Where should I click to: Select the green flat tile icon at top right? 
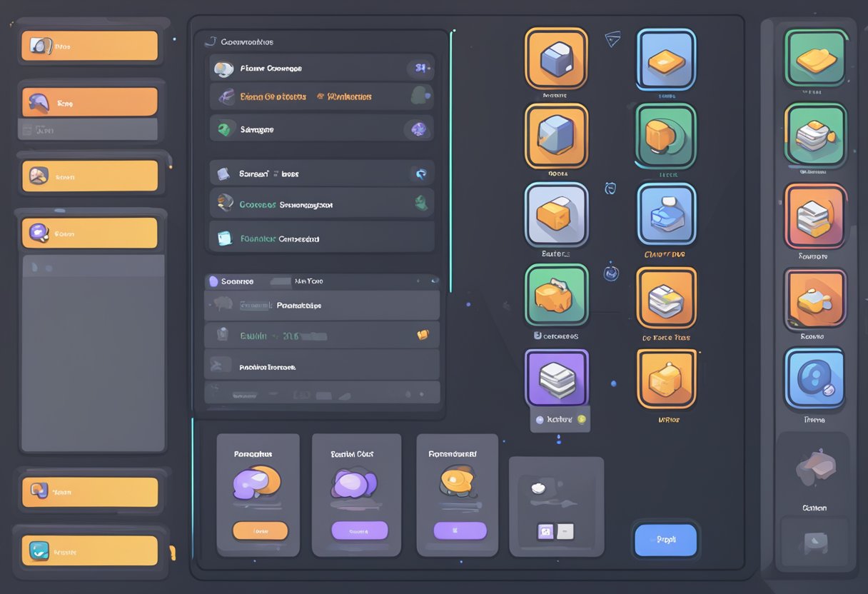814,61
